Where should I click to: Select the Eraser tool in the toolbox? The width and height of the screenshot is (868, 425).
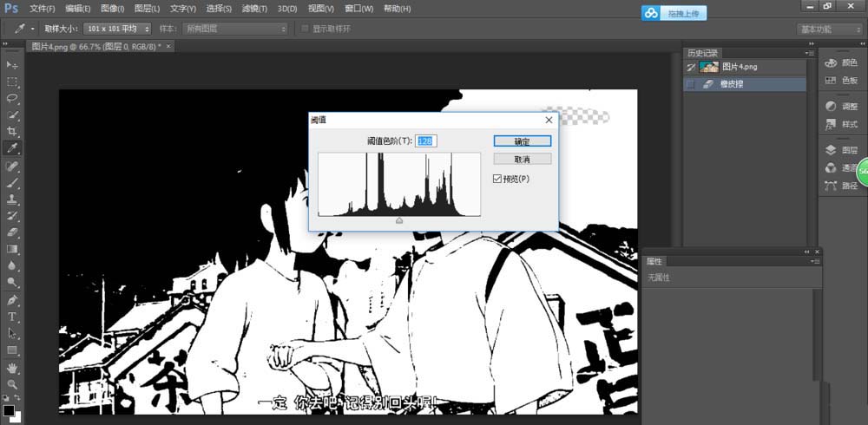pos(12,232)
